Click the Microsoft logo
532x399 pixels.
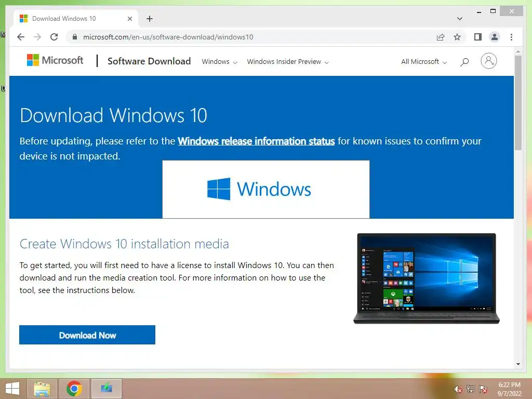click(55, 60)
